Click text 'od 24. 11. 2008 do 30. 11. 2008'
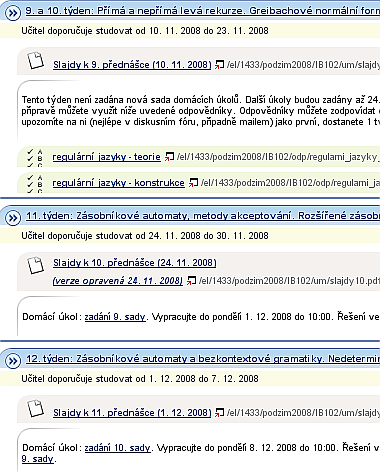Image resolution: width=380 pixels, height=472 pixels. click(x=202, y=236)
